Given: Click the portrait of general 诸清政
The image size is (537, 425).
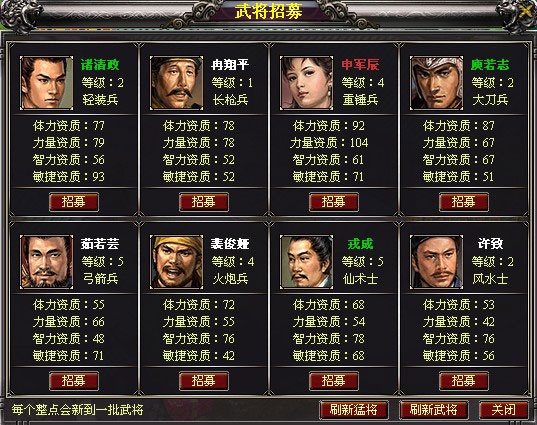Looking at the screenshot, I should 47,83.
